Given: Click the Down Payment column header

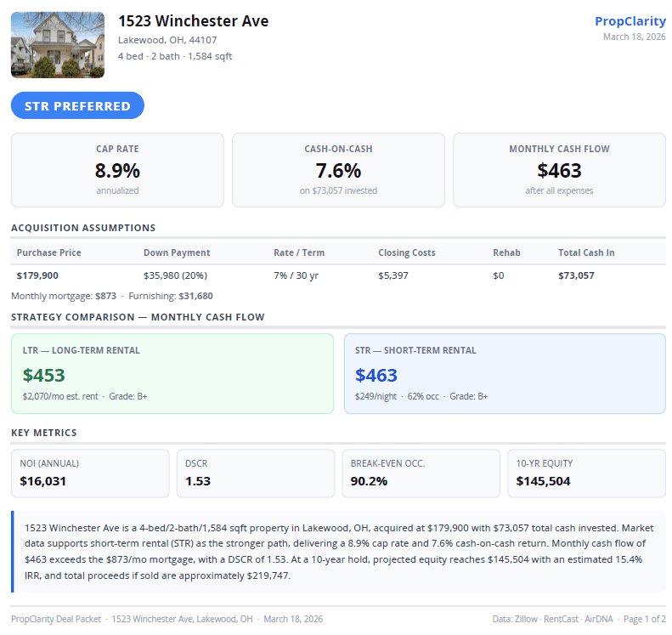Looking at the screenshot, I should pos(177,252).
